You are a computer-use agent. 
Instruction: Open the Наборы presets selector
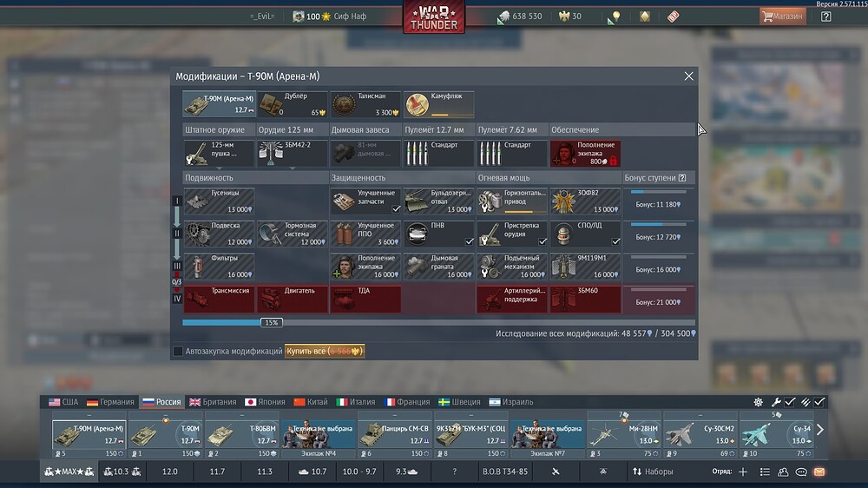point(653,472)
